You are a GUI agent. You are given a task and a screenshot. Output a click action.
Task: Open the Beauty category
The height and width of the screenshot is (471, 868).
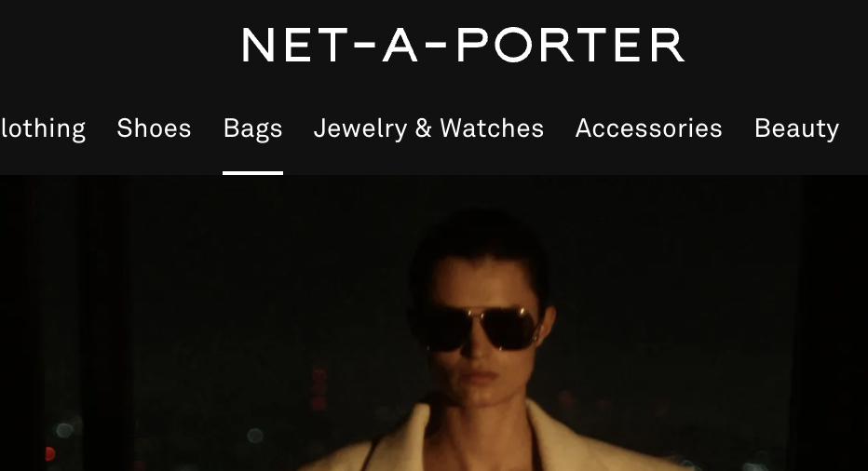[796, 129]
